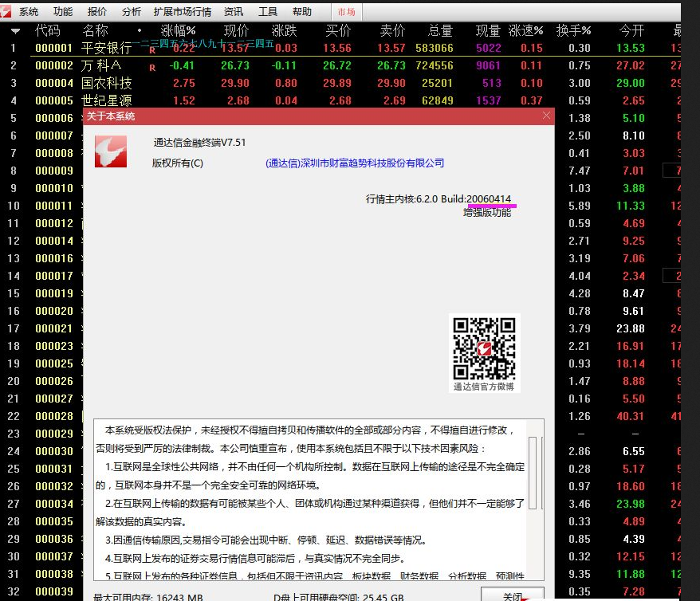This screenshot has height=601, width=700.
Task: Sort by the 涨幅% column header
Action: tap(178, 30)
